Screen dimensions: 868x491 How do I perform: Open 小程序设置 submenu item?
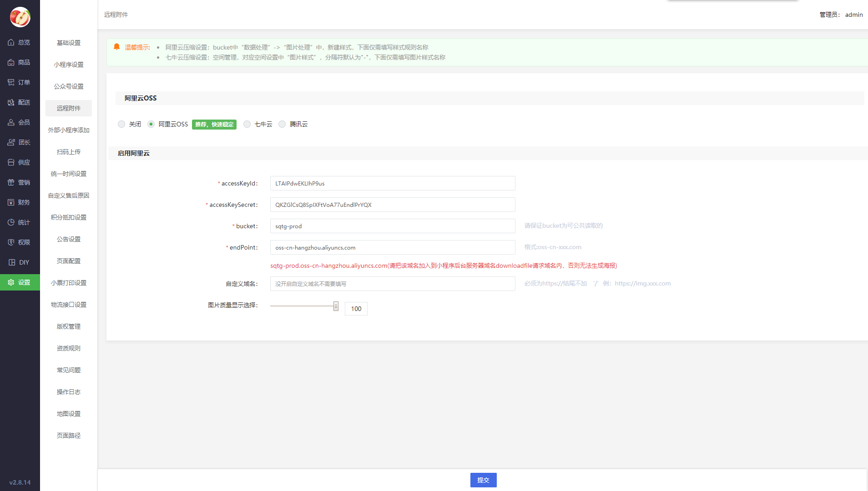[69, 65]
